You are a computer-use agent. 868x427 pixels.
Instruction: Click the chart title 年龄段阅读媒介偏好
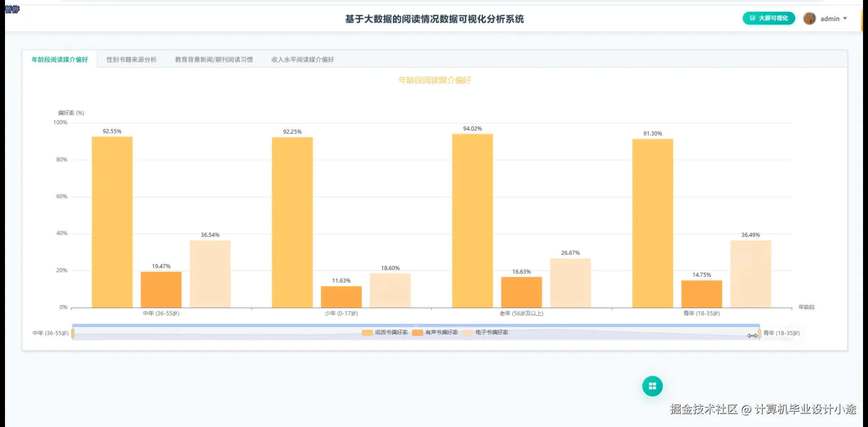(x=434, y=80)
